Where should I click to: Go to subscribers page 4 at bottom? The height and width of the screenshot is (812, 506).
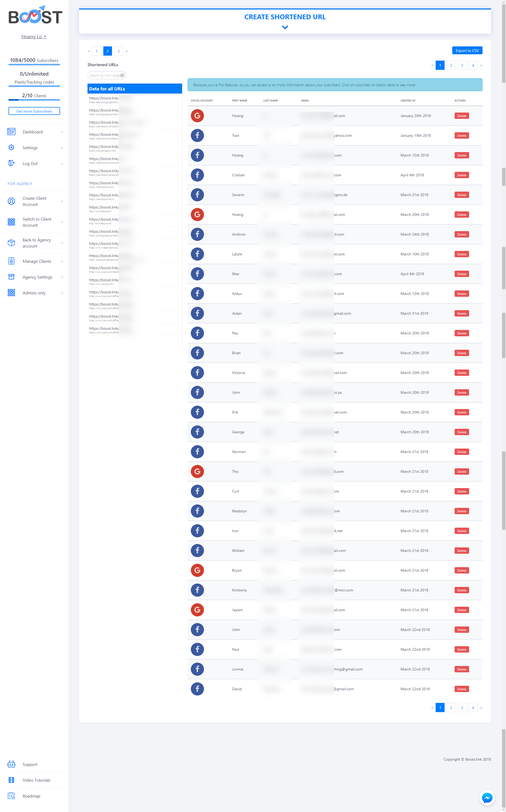(x=473, y=707)
